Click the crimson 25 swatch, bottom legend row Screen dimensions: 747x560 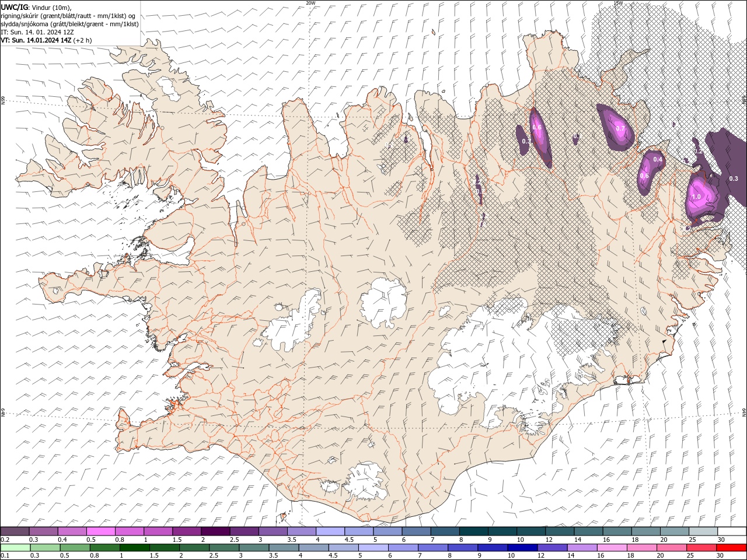point(700,548)
